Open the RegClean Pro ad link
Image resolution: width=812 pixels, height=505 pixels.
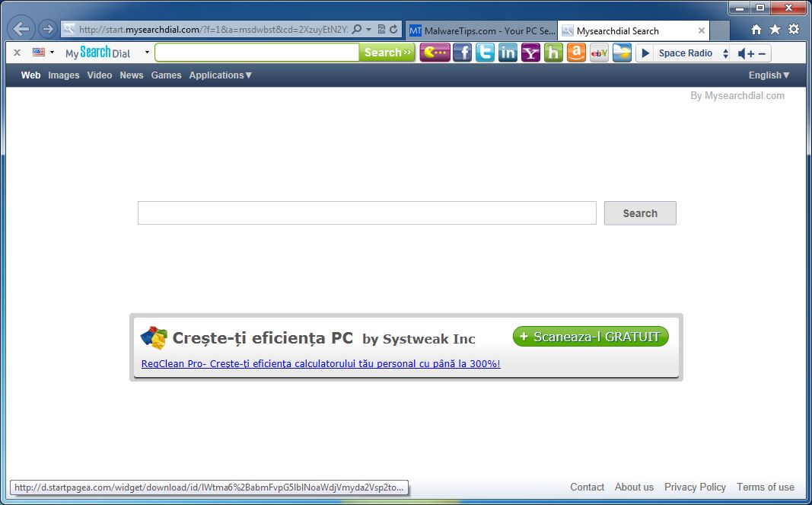tap(321, 364)
